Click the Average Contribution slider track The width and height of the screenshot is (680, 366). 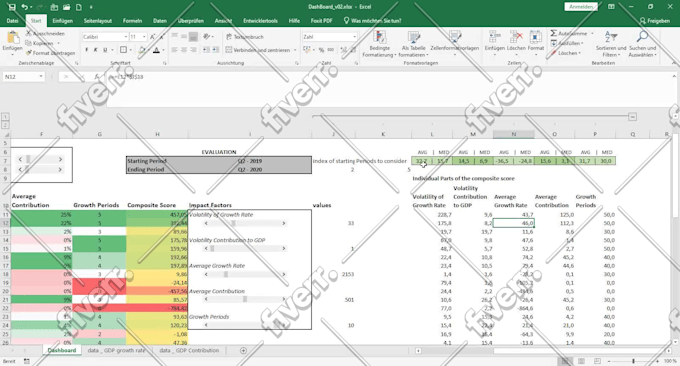245,299
